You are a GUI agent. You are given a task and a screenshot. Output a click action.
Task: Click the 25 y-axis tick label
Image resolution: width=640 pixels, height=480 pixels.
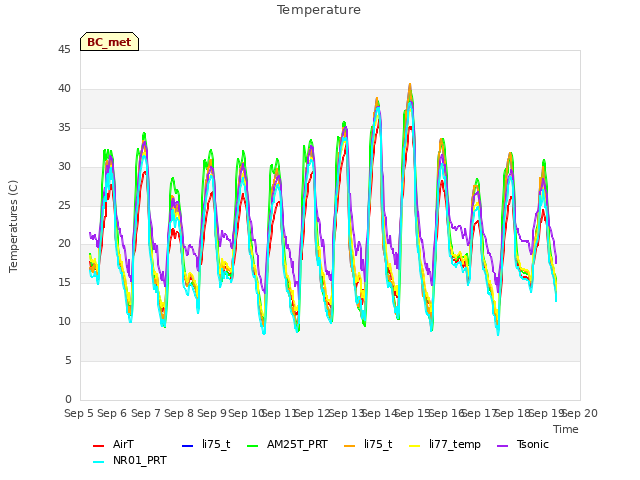coord(64,205)
